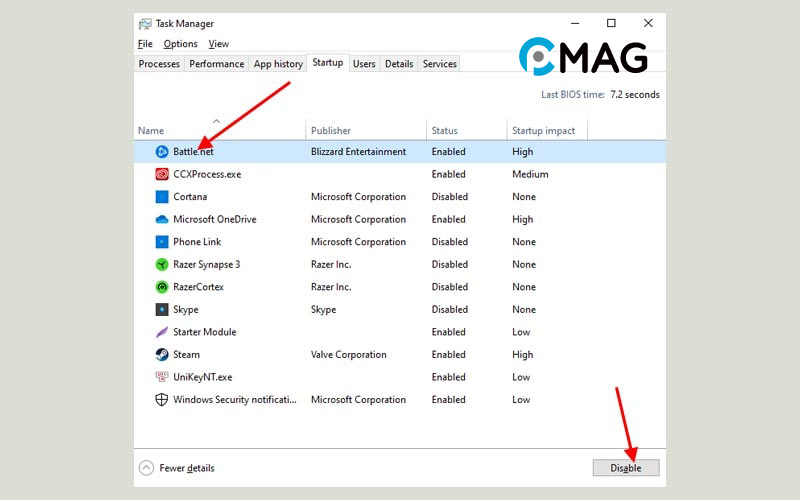This screenshot has height=500, width=800.
Task: Open the File menu
Action: point(145,44)
